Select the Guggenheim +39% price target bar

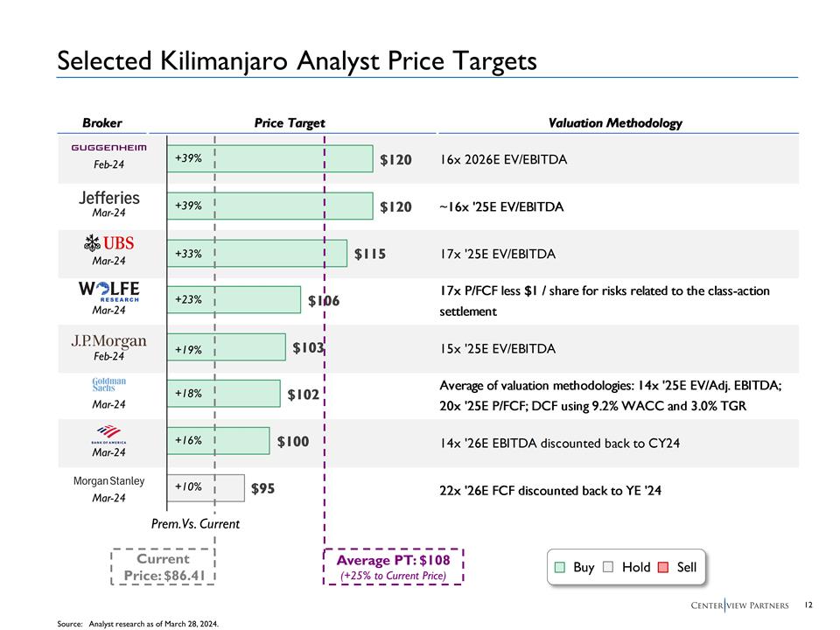(270, 158)
